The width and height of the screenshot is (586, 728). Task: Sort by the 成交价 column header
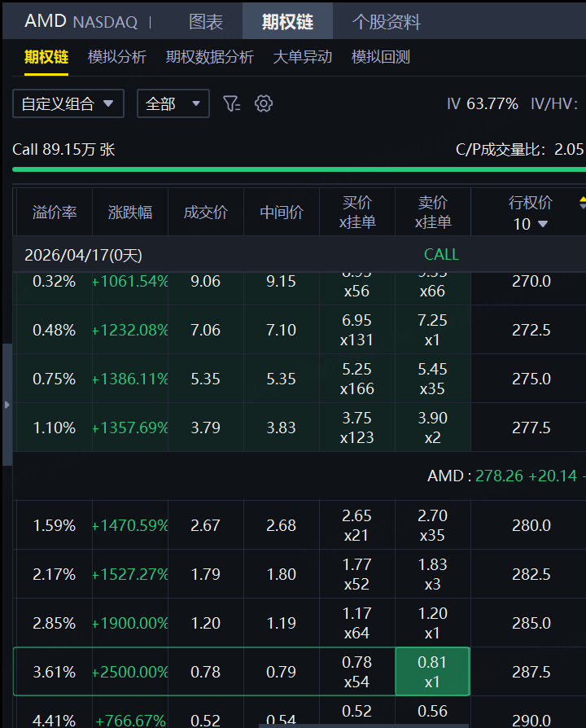206,213
